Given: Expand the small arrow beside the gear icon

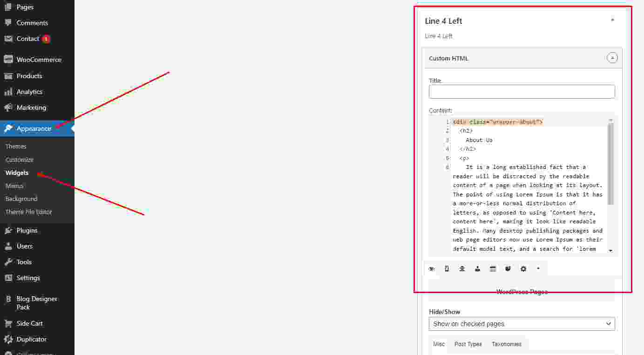Looking at the screenshot, I should pos(538,268).
